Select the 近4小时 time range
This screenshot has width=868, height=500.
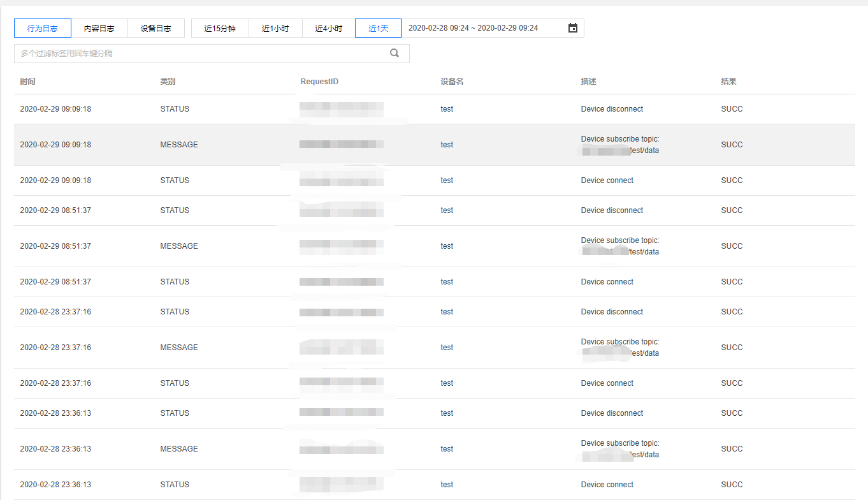pyautogui.click(x=328, y=27)
